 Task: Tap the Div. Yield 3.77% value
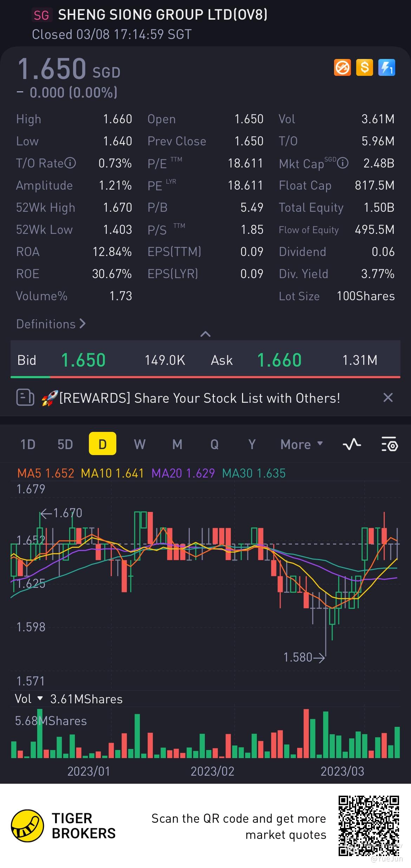378,274
